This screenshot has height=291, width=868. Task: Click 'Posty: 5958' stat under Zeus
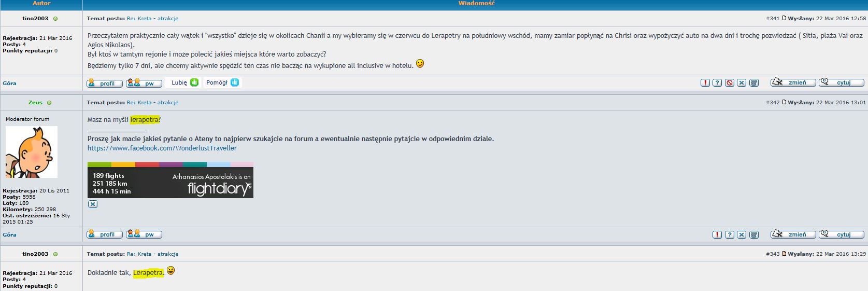[19, 197]
